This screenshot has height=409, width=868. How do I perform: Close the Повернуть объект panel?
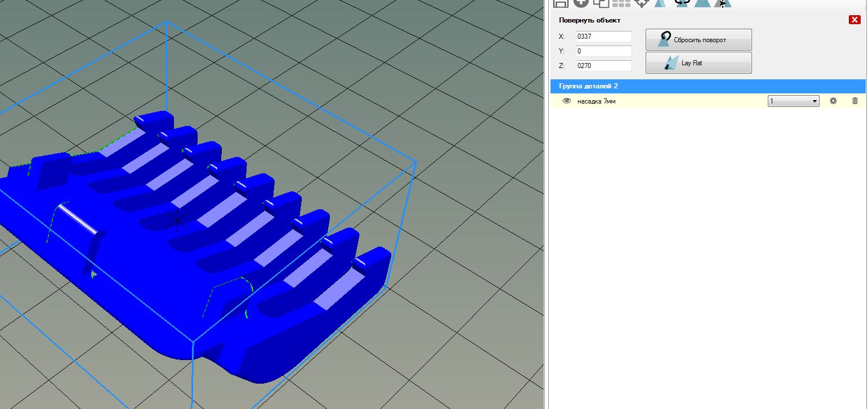coord(854,20)
